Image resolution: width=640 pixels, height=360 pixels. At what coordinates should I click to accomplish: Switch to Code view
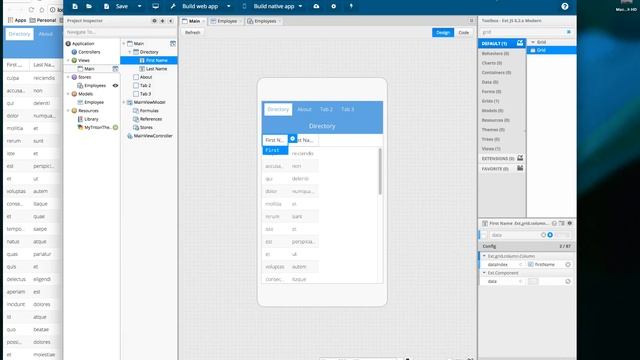(x=464, y=32)
